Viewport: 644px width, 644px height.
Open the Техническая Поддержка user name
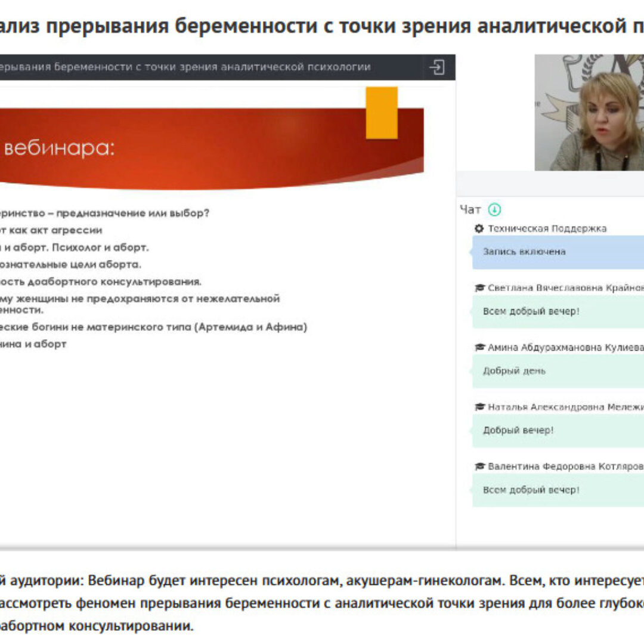tap(547, 228)
